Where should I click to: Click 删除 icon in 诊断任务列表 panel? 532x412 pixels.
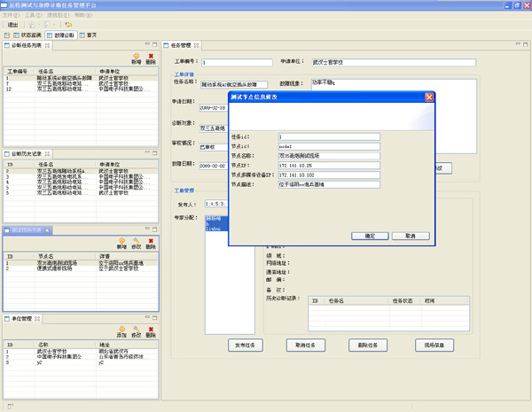[x=151, y=55]
